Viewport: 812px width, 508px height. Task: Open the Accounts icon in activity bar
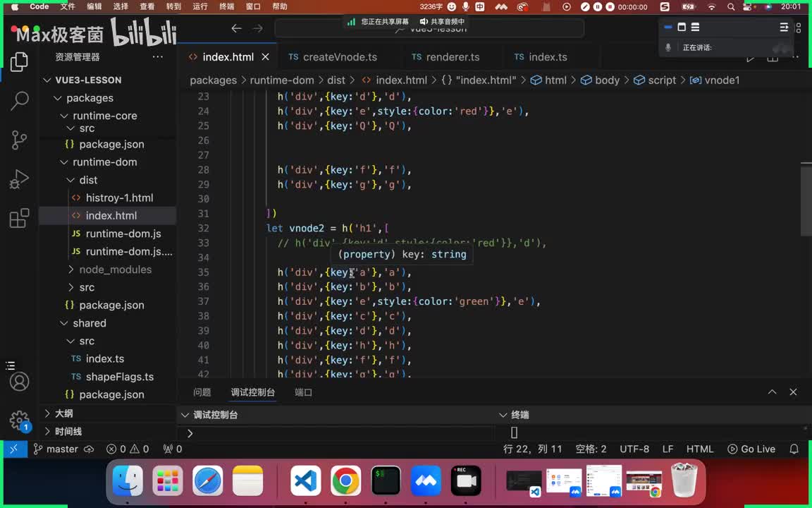pos(20,382)
